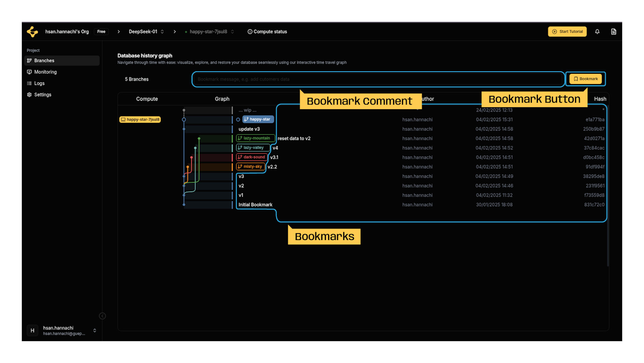Click the Graph column header
Image resolution: width=644 pixels, height=363 pixels.
pos(222,99)
